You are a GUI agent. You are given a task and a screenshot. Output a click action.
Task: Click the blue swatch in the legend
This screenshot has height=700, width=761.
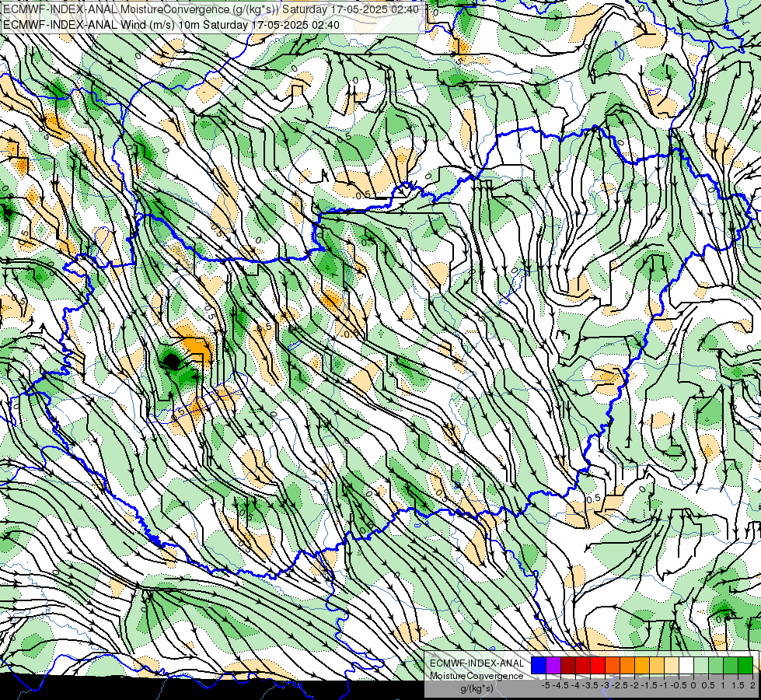tap(539, 665)
